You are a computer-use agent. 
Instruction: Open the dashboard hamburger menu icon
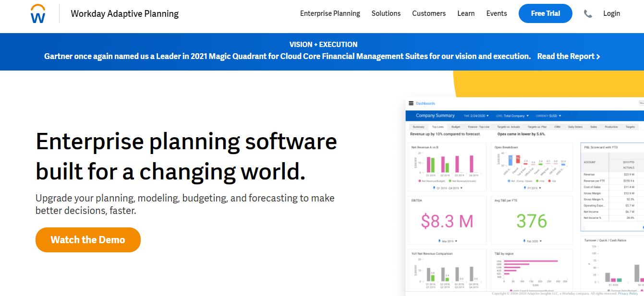[411, 103]
